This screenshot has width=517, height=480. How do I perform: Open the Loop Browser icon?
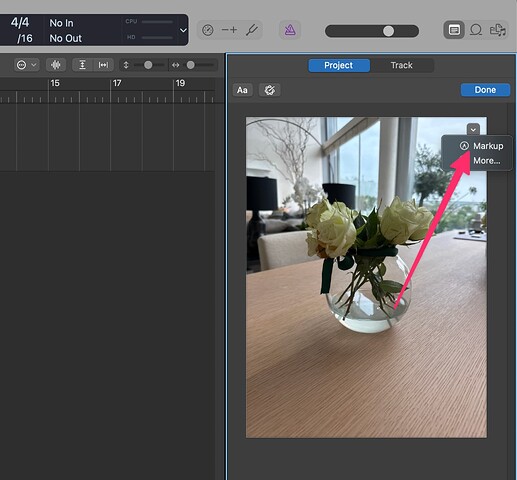click(476, 30)
